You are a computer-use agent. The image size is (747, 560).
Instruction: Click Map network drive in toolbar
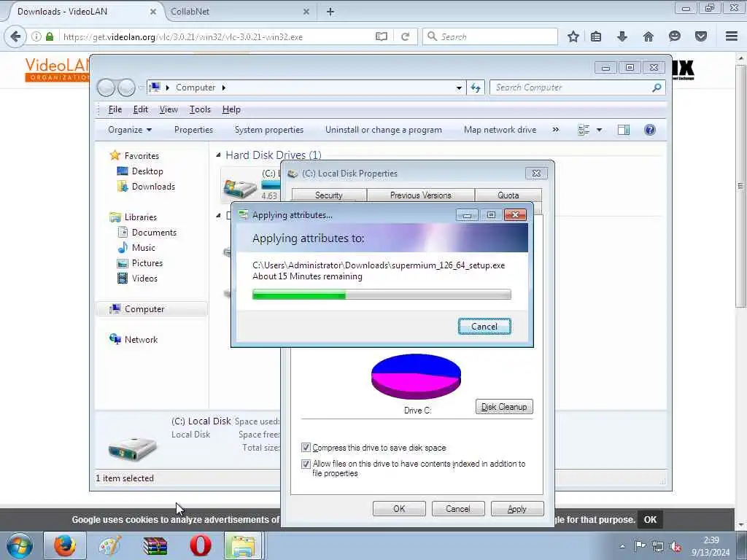pyautogui.click(x=500, y=130)
